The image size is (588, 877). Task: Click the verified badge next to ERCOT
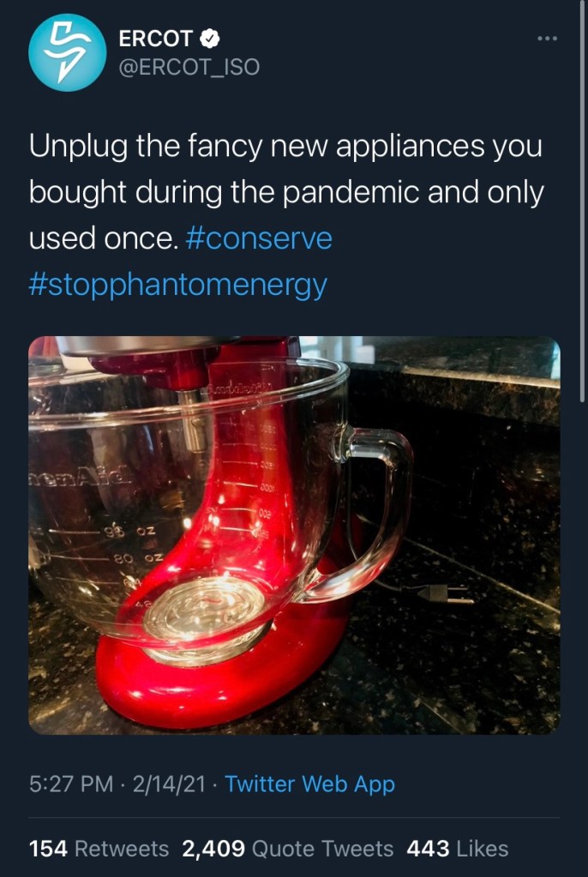(x=210, y=39)
